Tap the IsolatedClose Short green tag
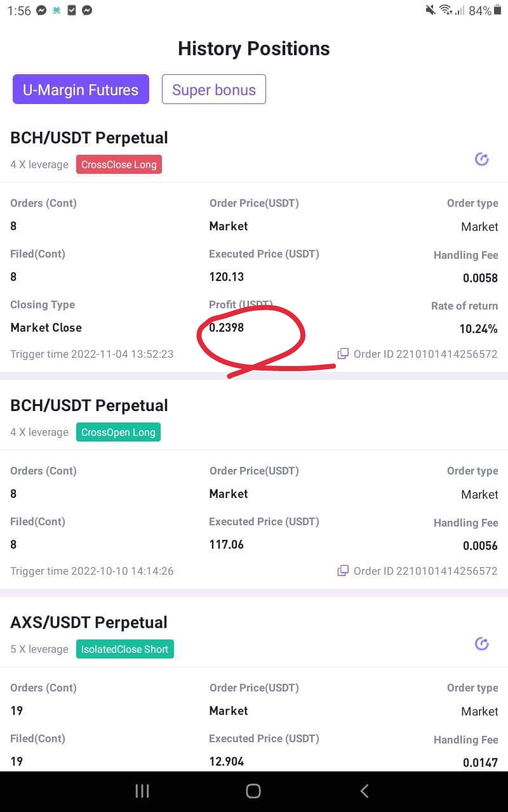The height and width of the screenshot is (812, 508). pos(124,649)
